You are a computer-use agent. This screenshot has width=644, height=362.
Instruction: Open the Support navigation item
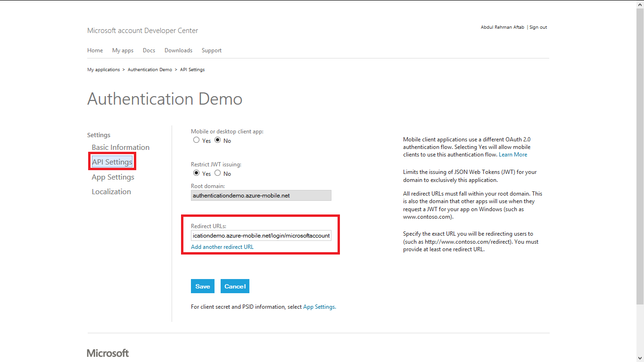click(x=212, y=50)
